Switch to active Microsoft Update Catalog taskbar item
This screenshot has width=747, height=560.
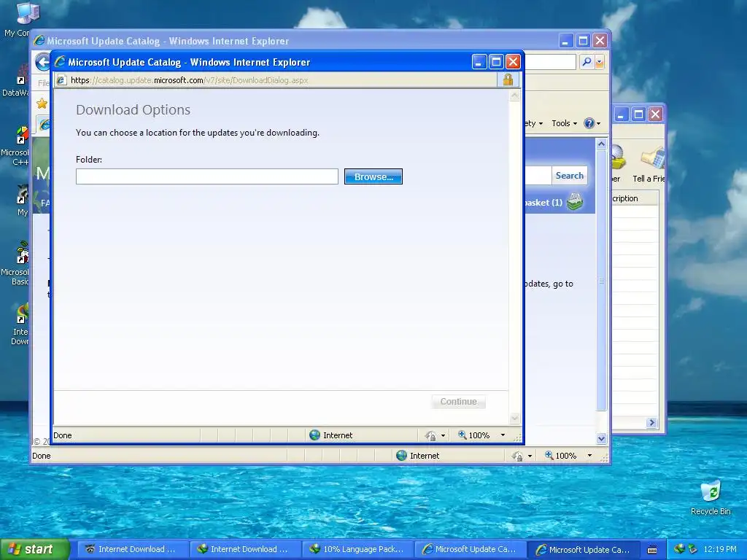click(x=583, y=549)
